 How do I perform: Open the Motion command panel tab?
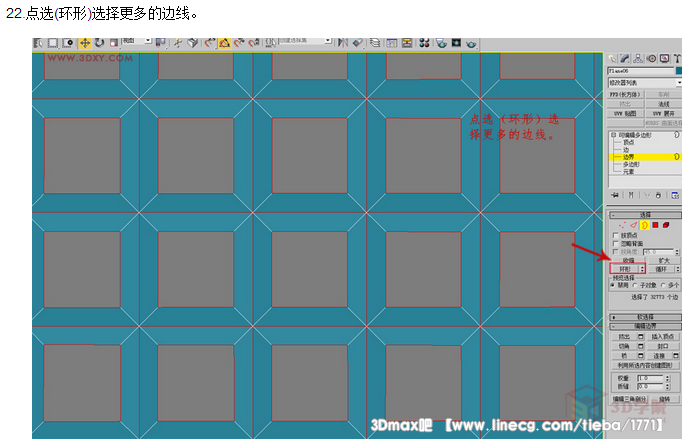point(651,58)
